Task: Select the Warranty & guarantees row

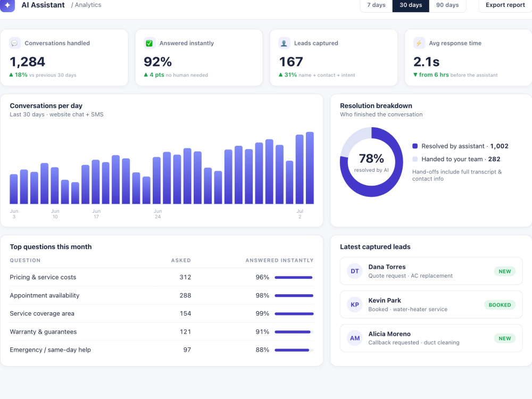Action: tap(162, 332)
